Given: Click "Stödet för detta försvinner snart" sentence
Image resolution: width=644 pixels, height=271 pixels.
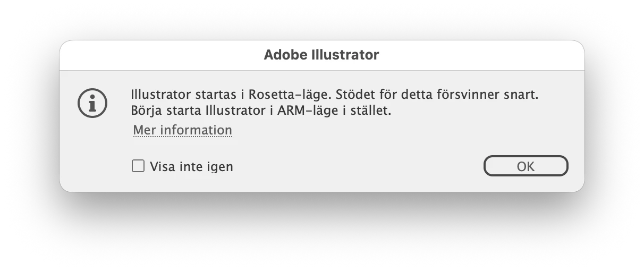Looking at the screenshot, I should pyautogui.click(x=434, y=96).
